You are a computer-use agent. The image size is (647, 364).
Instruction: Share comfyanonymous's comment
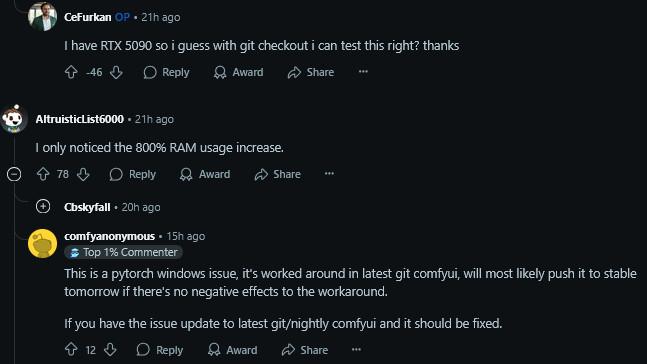305,350
